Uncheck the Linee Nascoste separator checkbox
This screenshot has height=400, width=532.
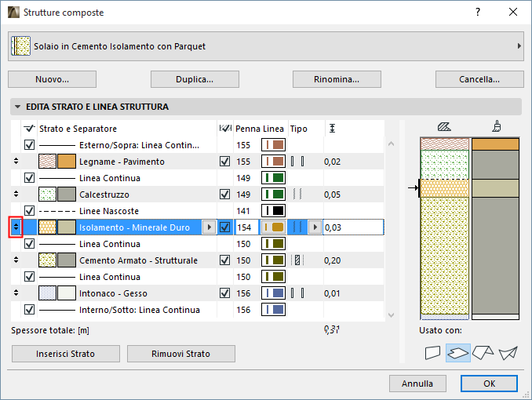30,211
